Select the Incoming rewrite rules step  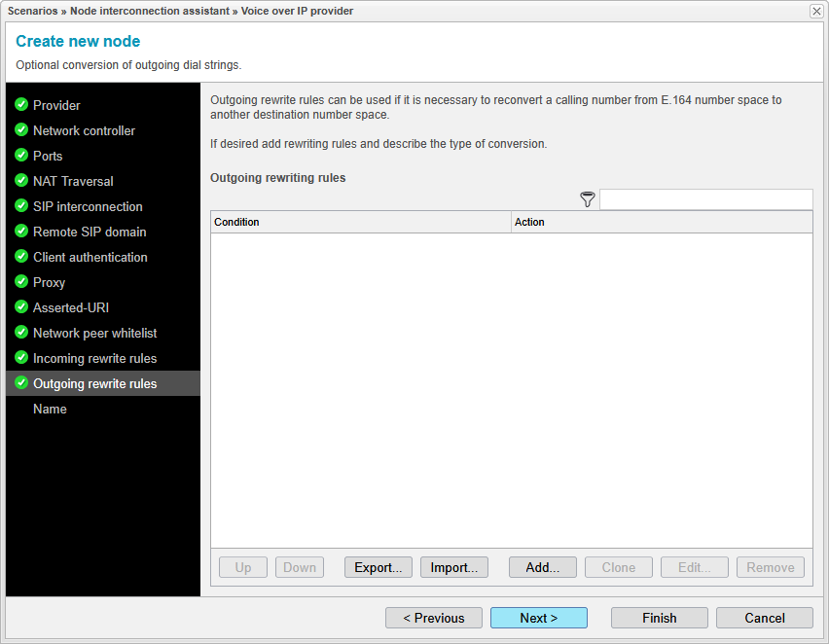click(x=94, y=358)
